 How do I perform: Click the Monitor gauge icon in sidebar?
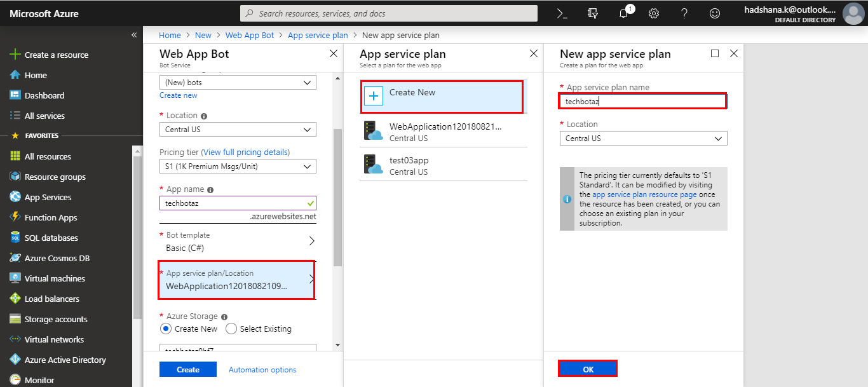coord(15,380)
